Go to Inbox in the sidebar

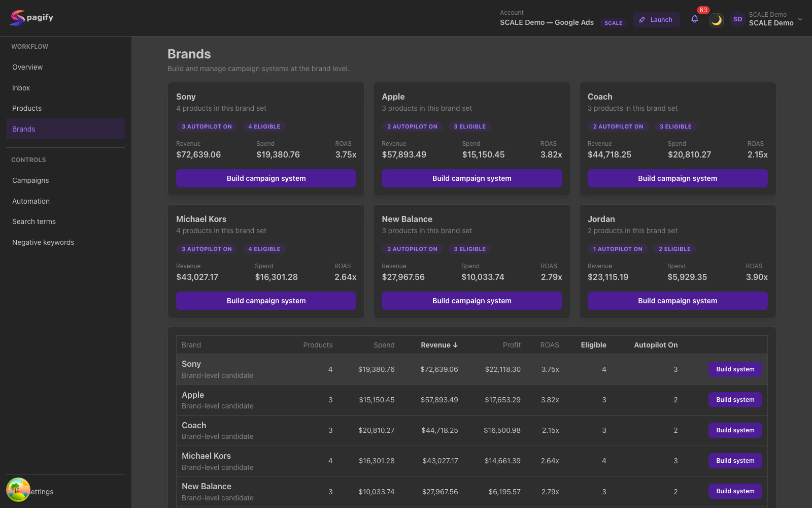[x=65, y=88]
